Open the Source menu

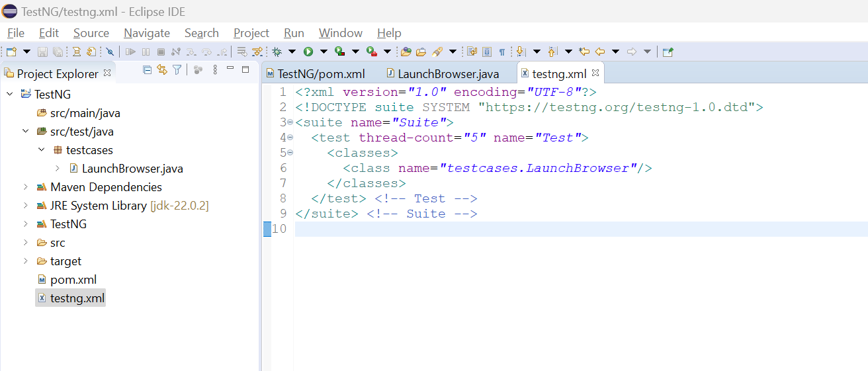pyautogui.click(x=91, y=33)
